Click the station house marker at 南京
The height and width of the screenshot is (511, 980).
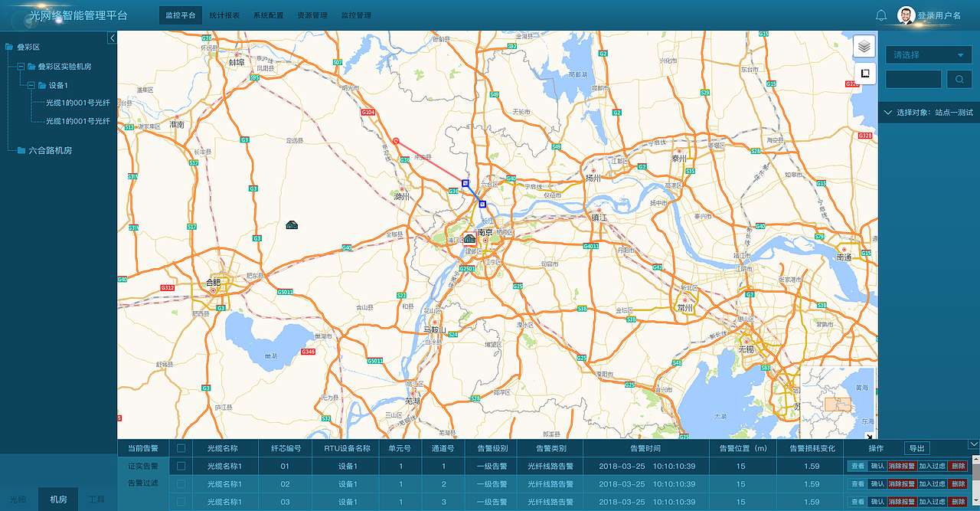pos(469,239)
